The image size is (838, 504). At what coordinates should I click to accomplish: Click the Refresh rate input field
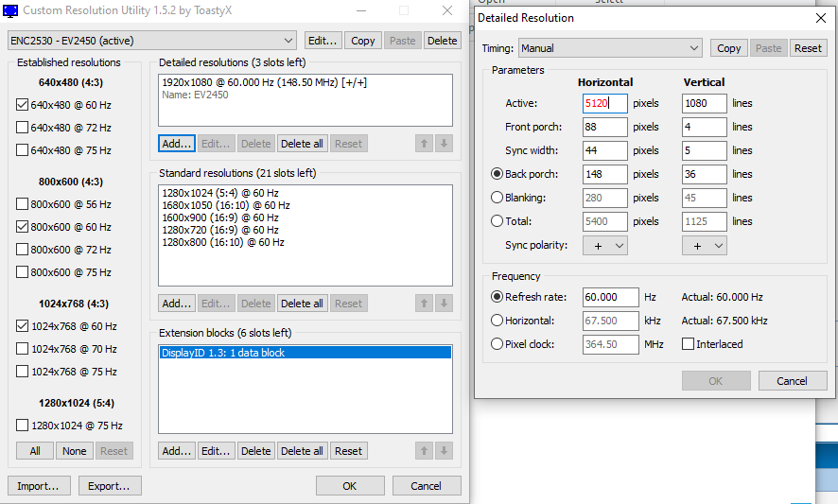pos(604,297)
